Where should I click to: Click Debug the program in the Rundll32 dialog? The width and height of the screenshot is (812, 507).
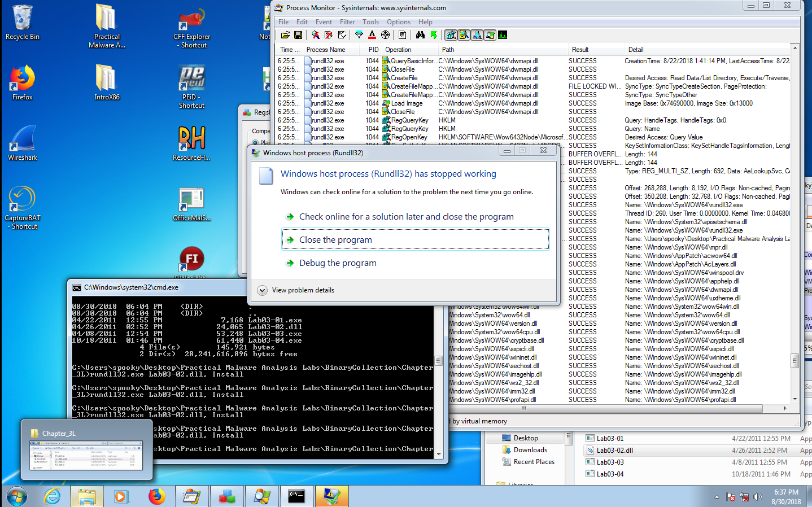(x=338, y=263)
